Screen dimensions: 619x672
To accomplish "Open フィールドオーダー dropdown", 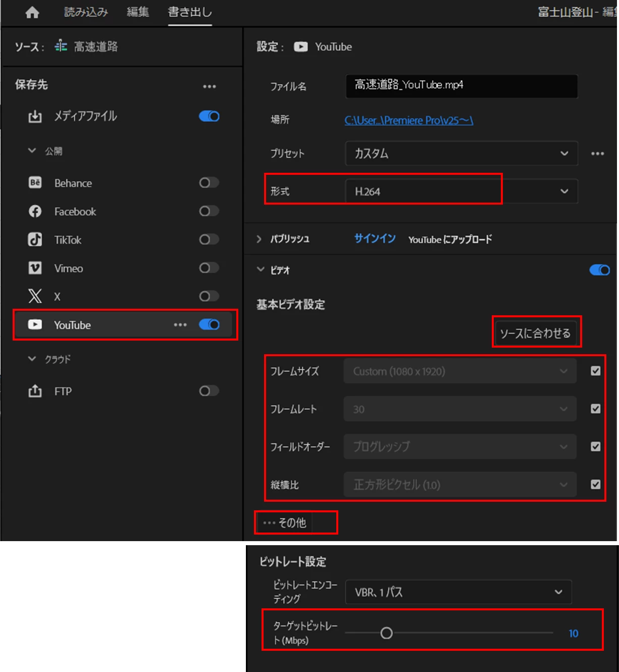I will tap(460, 447).
